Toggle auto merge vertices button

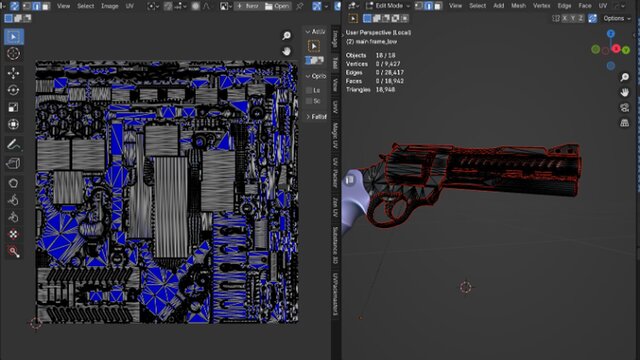(x=593, y=18)
